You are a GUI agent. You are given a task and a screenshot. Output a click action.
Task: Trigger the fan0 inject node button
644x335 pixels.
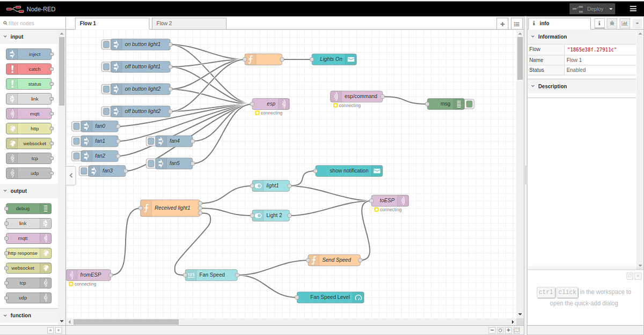[x=76, y=126]
